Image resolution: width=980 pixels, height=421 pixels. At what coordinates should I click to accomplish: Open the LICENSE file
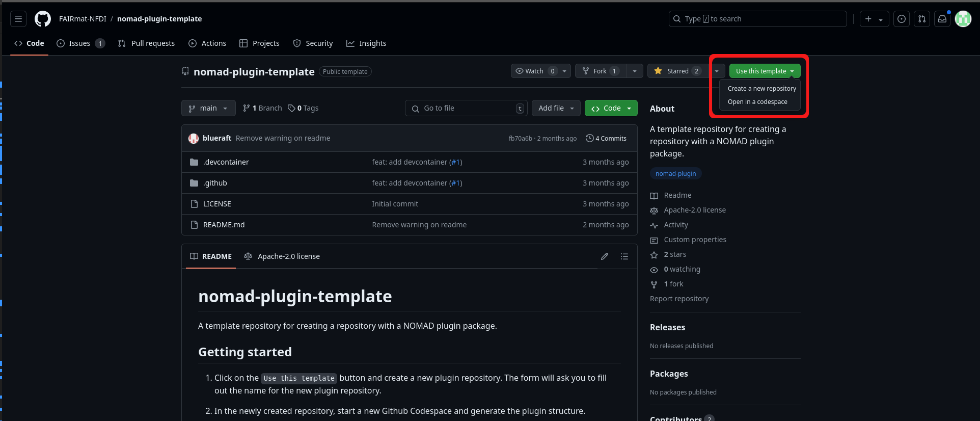217,204
